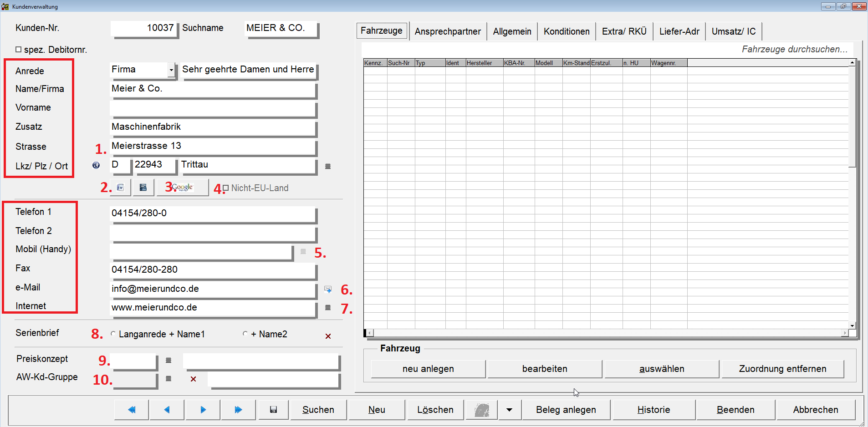Switch to the Umsatz/ IC tab

point(734,31)
